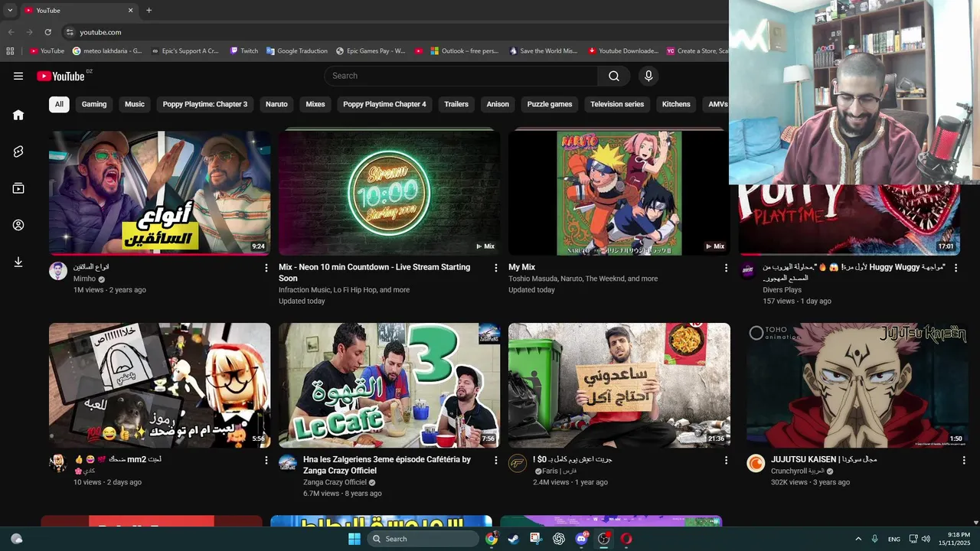Play the Jujutsu Kaisen Sukuna thumbnail
The image size is (980, 551).
click(x=857, y=385)
